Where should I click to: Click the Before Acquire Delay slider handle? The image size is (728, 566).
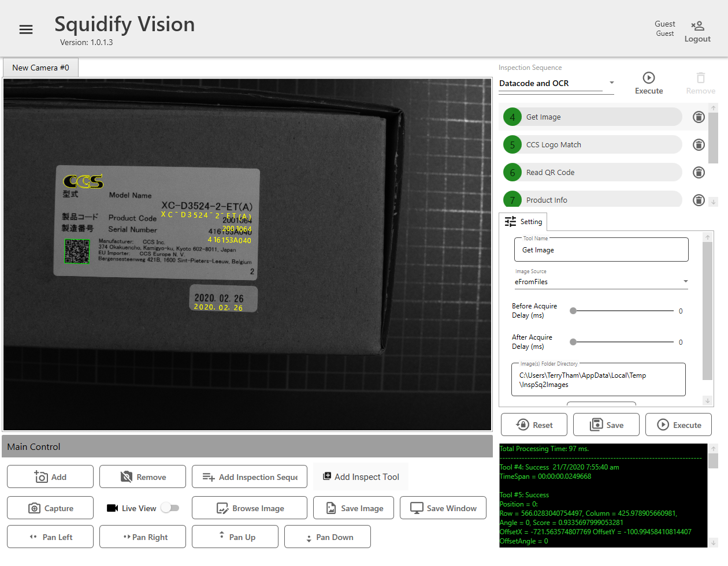573,311
